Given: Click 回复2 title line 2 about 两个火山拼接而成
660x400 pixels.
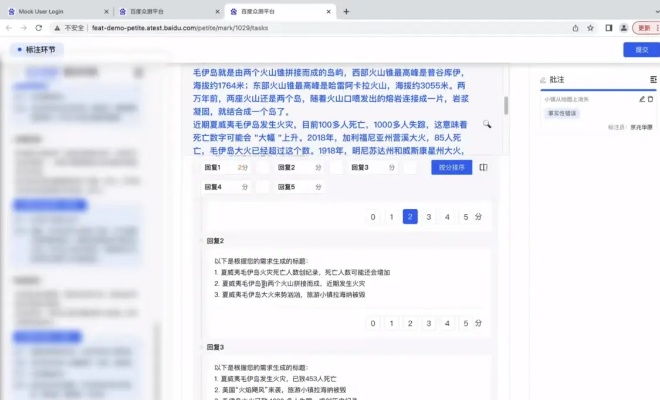Looking at the screenshot, I should tap(290, 284).
